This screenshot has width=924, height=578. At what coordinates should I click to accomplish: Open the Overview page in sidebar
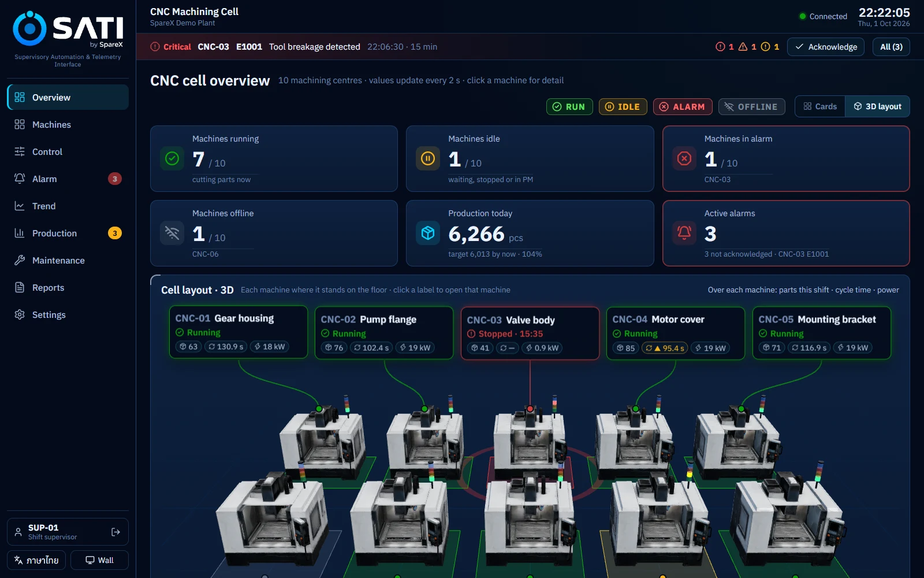(68, 97)
